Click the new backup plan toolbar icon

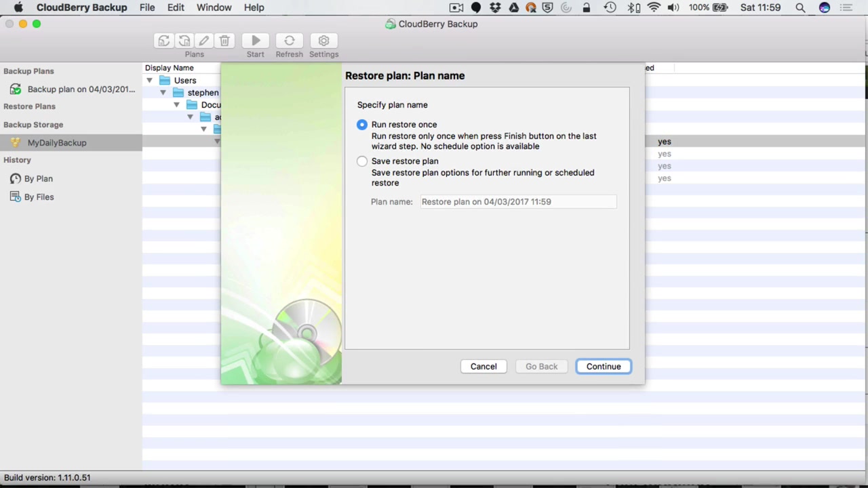163,41
